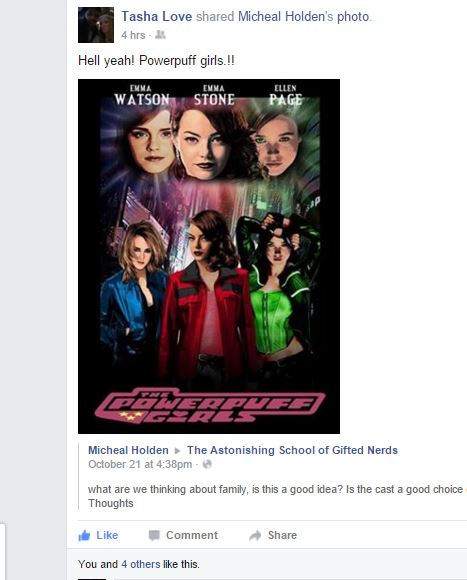Click the globe public-privacy icon
Image resolution: width=467 pixels, height=580 pixels.
207,464
